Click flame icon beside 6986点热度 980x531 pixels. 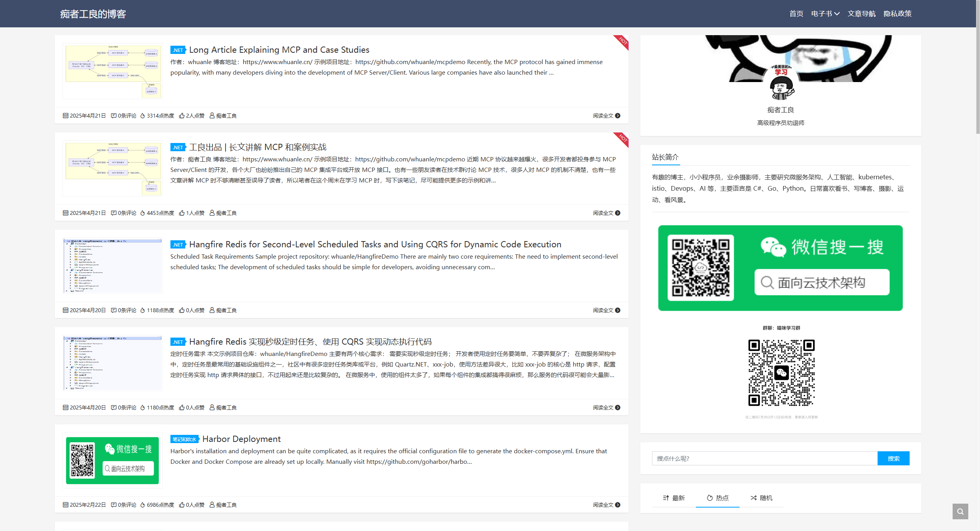point(143,505)
